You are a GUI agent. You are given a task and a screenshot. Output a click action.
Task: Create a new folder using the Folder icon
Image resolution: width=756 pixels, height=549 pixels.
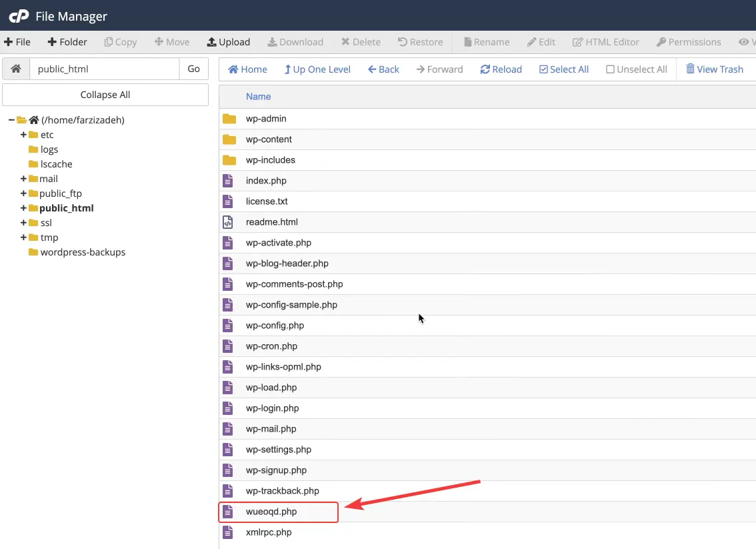67,41
